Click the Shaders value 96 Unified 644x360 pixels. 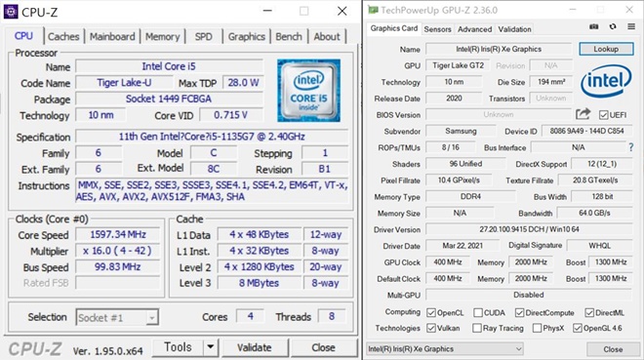click(465, 164)
